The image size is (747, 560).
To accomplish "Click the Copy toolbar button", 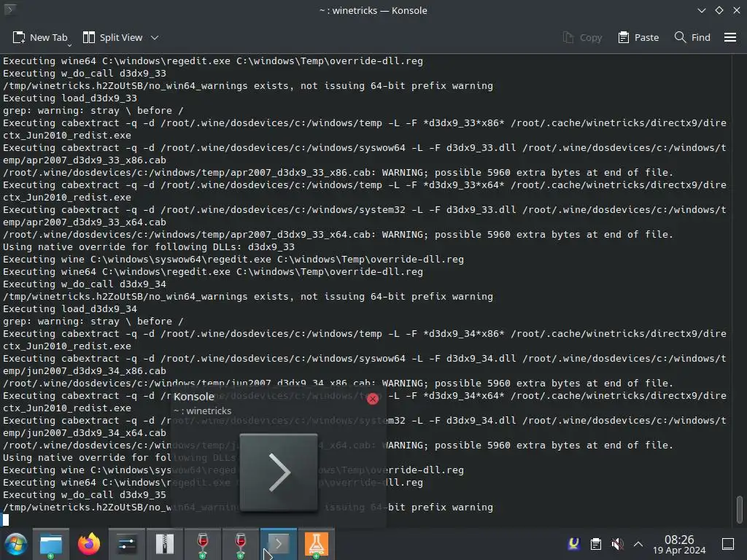I will 582,38.
